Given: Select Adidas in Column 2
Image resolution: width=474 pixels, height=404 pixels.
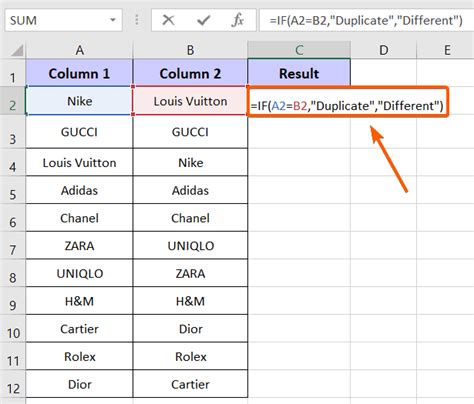Looking at the screenshot, I should (x=190, y=190).
